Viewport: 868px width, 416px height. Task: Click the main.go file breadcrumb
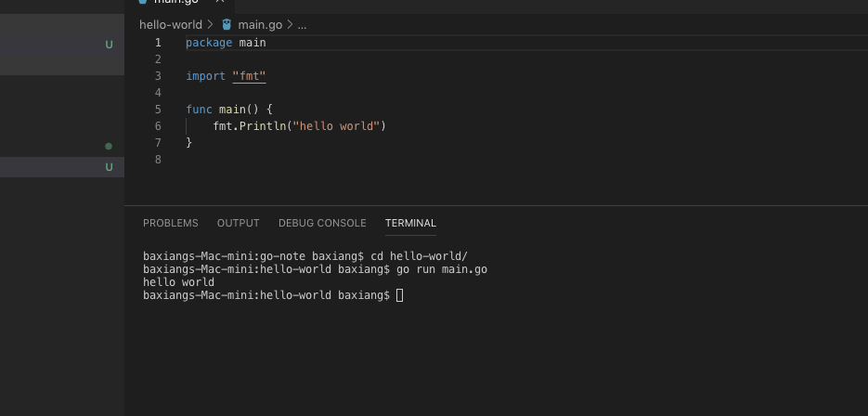(260, 25)
